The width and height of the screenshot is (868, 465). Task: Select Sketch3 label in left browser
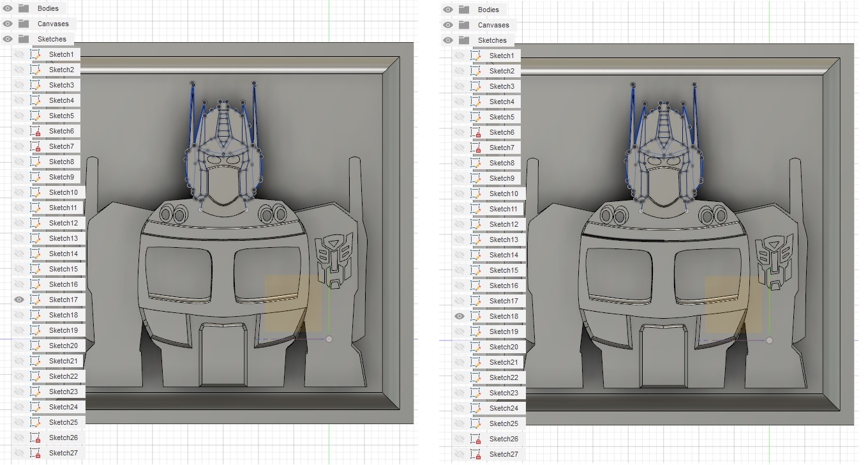[61, 85]
